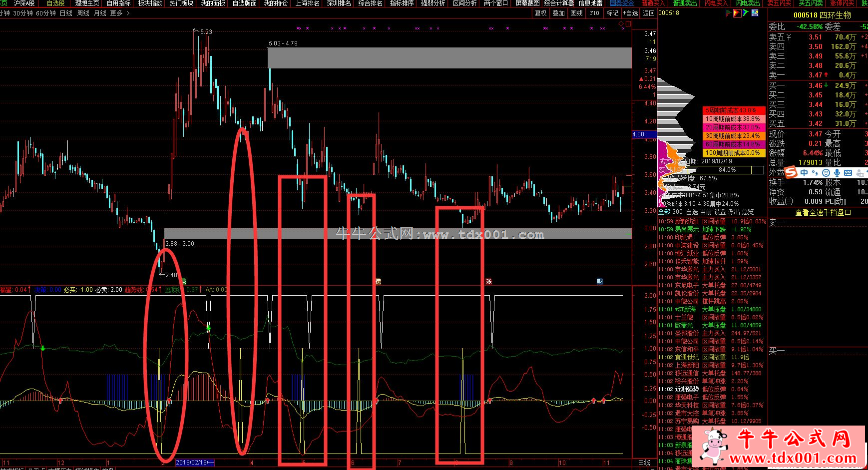Click the red diamond icon above chart corner
This screenshot has width=868, height=470.
coord(621,23)
